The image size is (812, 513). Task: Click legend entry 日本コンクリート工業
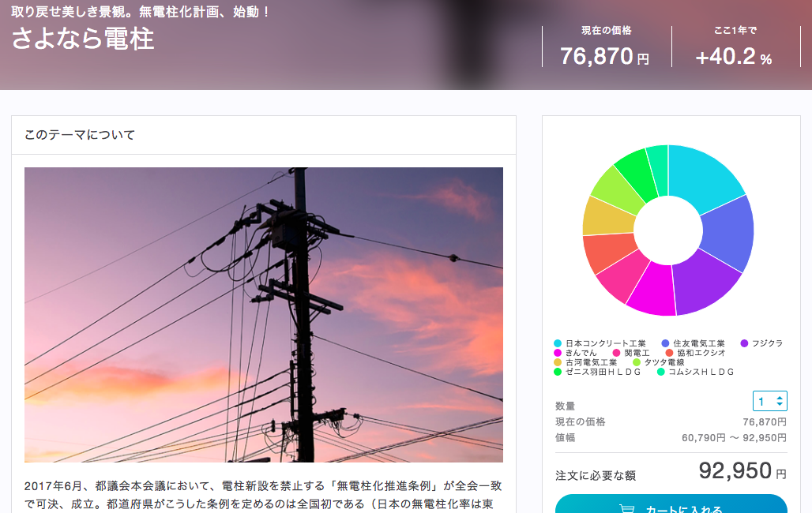600,343
